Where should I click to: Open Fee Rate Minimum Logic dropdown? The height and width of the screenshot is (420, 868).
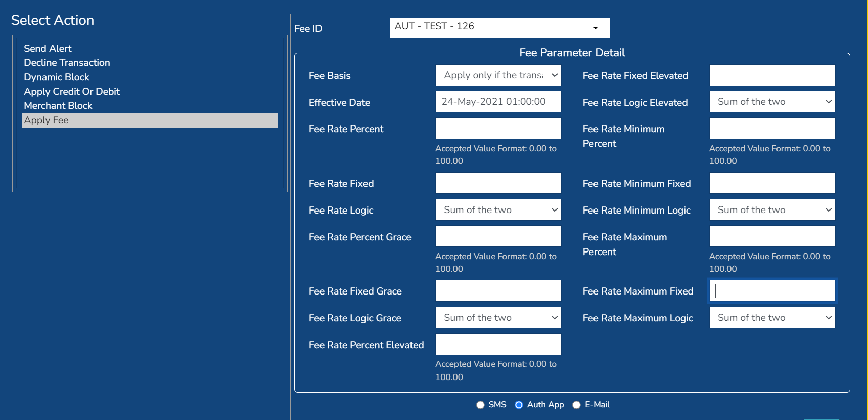click(772, 210)
